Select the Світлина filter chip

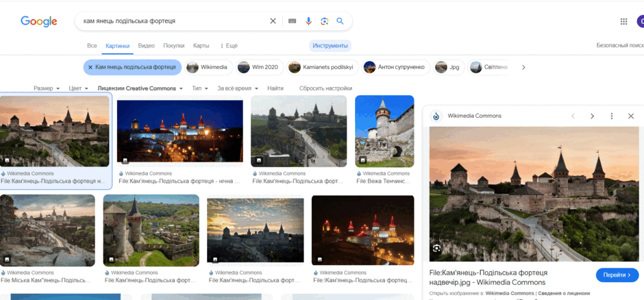tap(490, 67)
